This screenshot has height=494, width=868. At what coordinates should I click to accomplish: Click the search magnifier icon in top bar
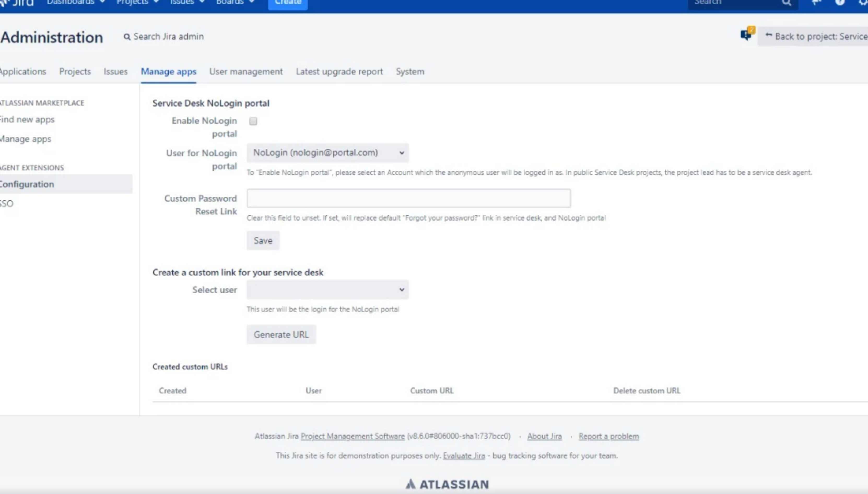tap(786, 3)
